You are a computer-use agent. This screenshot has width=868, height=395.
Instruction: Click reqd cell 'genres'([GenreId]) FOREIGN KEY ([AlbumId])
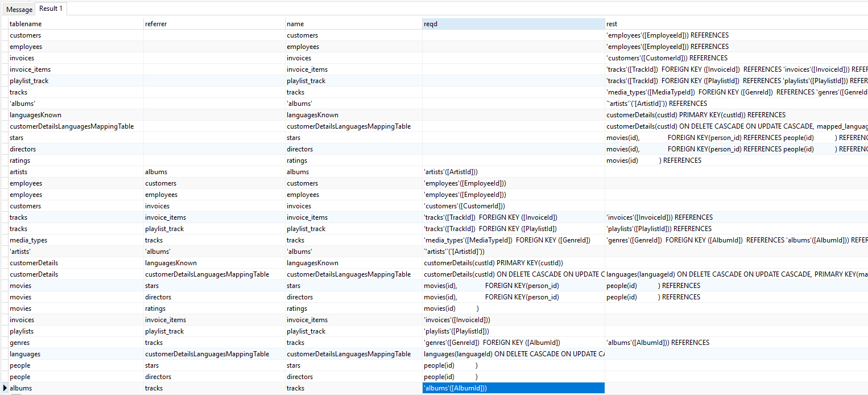pyautogui.click(x=513, y=343)
